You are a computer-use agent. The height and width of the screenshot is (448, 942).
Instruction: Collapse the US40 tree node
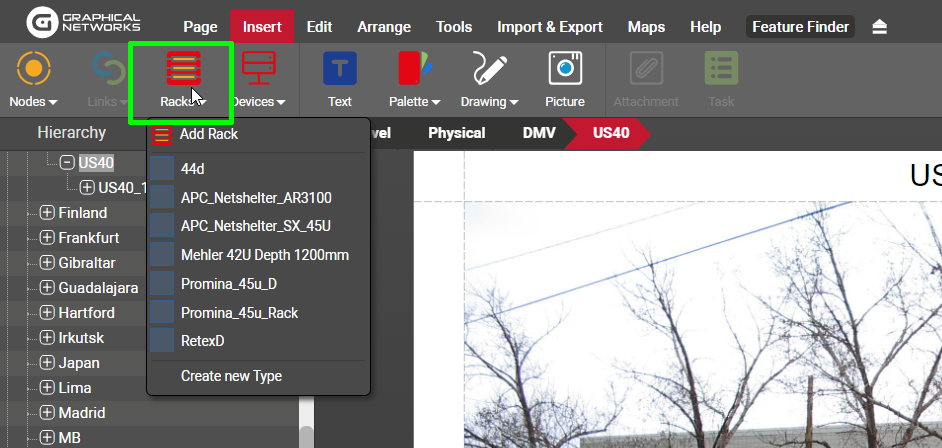click(x=67, y=163)
